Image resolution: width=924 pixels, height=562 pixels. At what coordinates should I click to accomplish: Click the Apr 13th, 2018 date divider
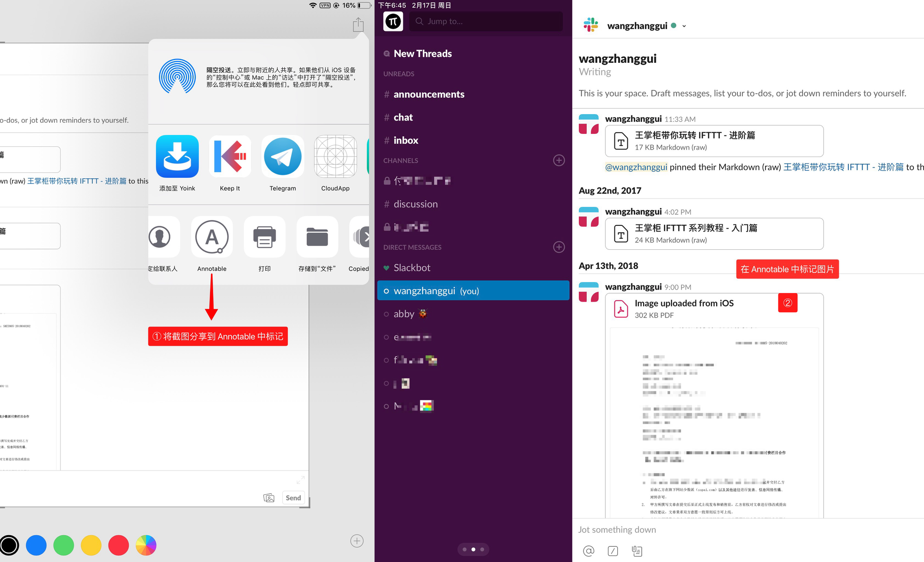608,266
